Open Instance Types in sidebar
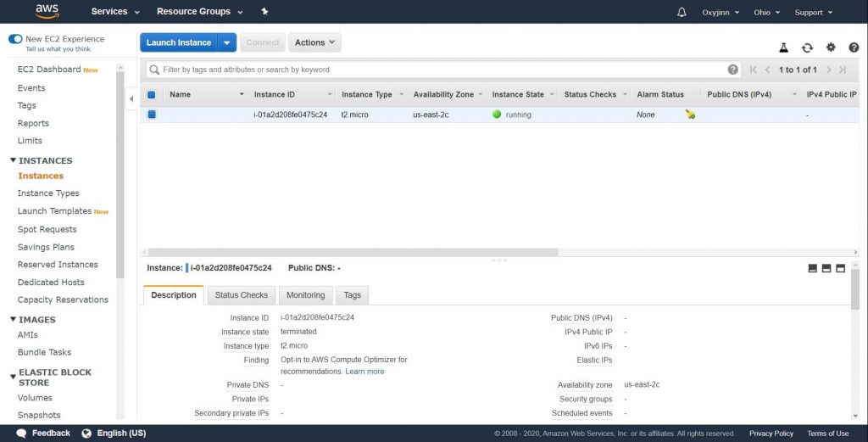Screen dimensions: 868x442 48,193
